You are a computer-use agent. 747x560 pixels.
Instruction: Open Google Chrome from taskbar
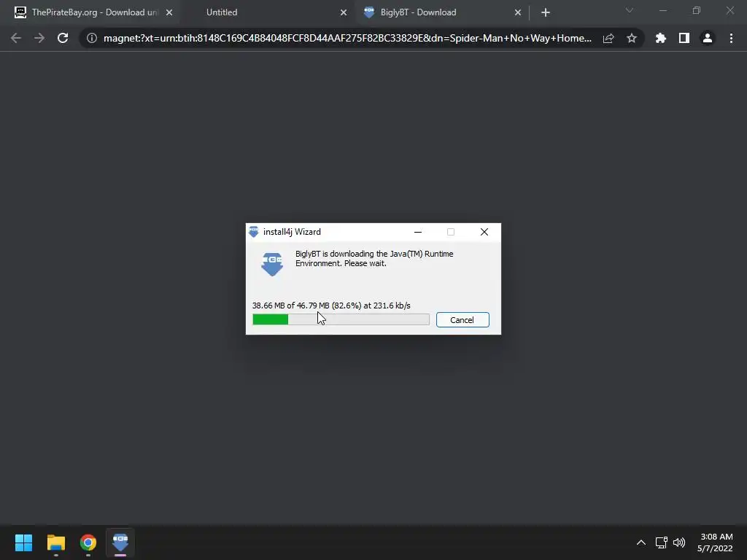(88, 542)
